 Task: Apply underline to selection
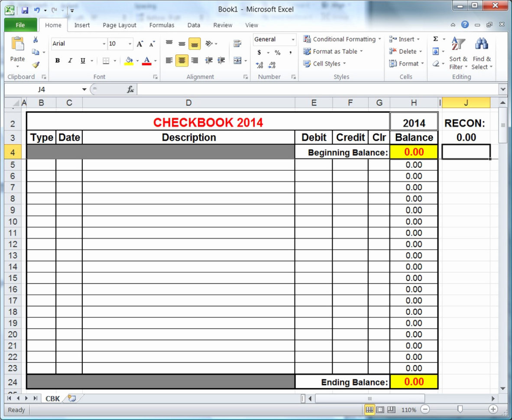pos(81,60)
